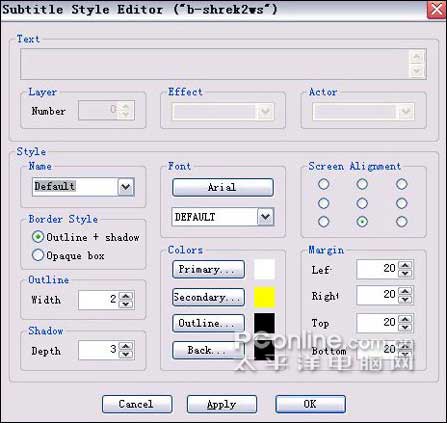Choose bottom-center screen alignment radio button
This screenshot has width=447, height=423.
[x=362, y=221]
